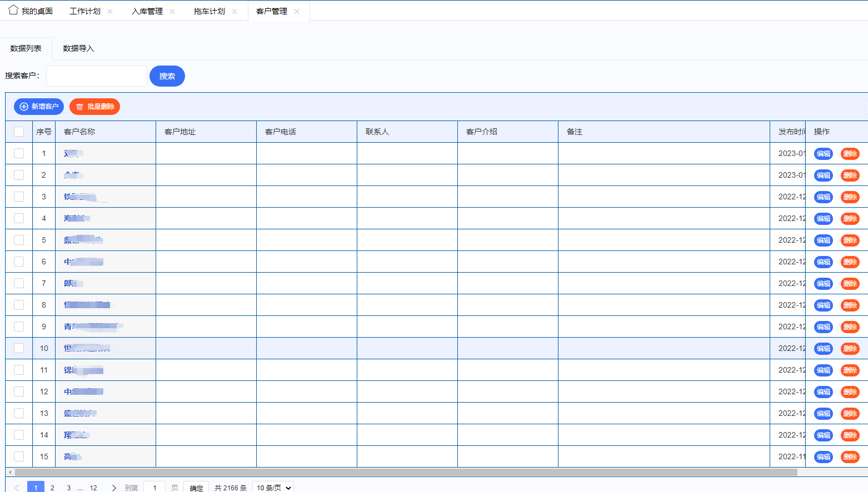Close the 入库管理 tab

click(172, 12)
